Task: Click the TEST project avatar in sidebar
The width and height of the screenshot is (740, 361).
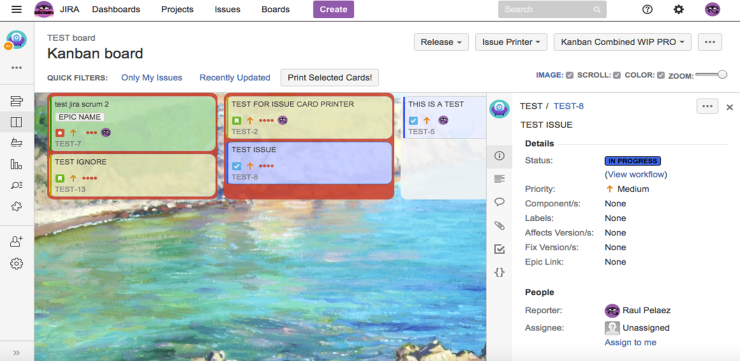Action: 17,40
